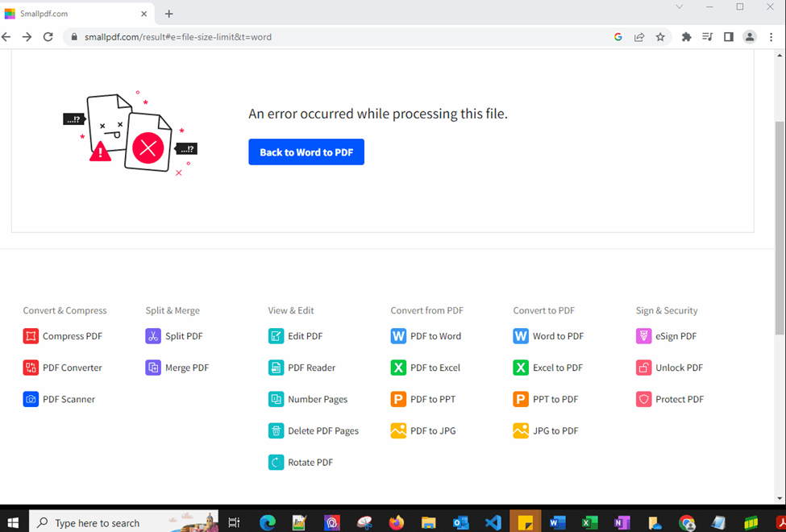The height and width of the screenshot is (532, 786).
Task: Click the Word to PDF W icon
Action: (521, 336)
